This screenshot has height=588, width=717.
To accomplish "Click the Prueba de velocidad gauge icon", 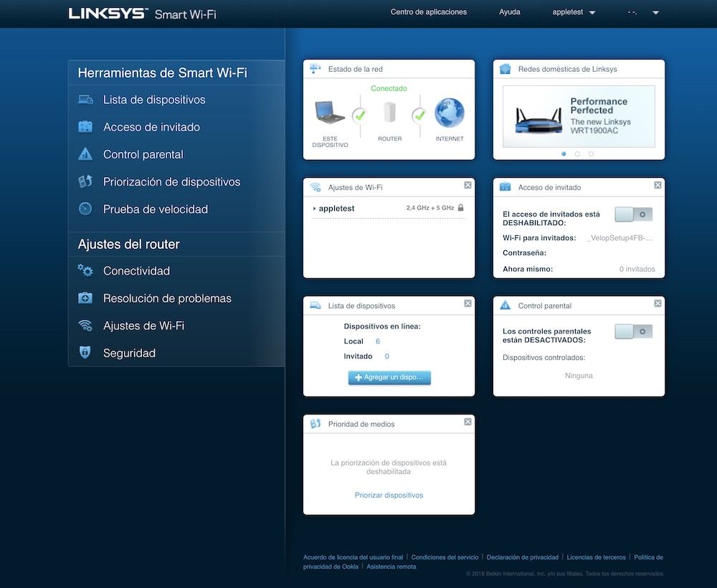I will click(85, 209).
